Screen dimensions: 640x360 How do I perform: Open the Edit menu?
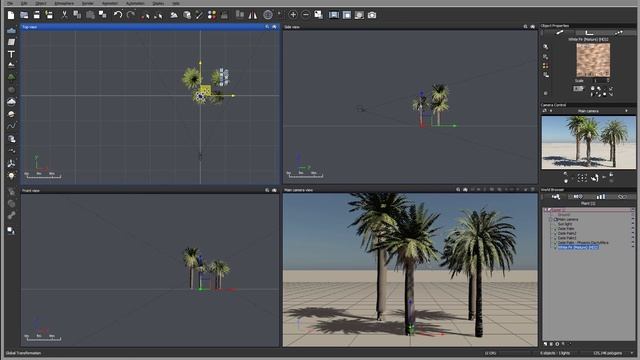pyautogui.click(x=24, y=3)
